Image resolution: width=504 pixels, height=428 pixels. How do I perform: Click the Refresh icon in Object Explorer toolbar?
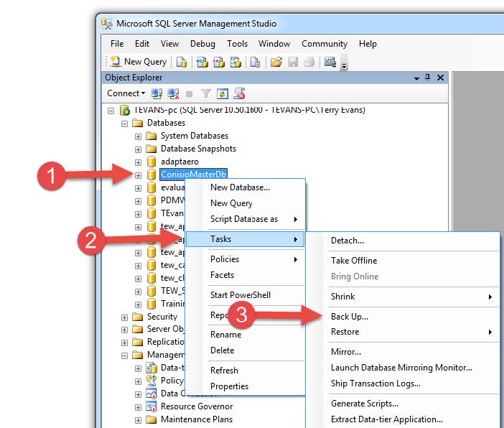223,93
